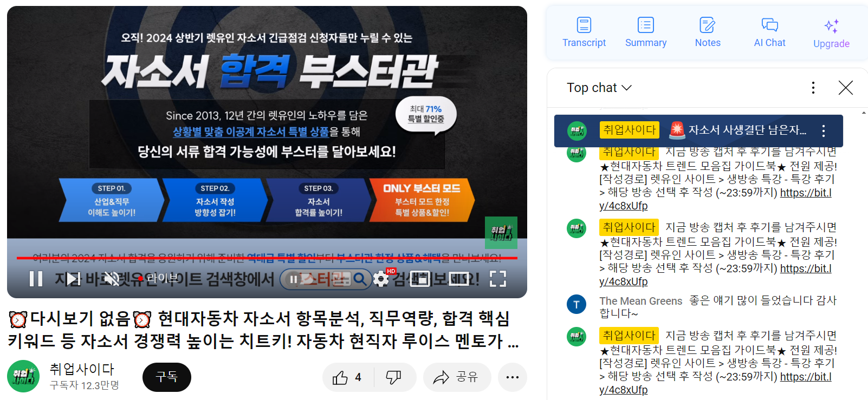The image size is (868, 400).
Task: Toggle theater mode view
Action: 458,279
